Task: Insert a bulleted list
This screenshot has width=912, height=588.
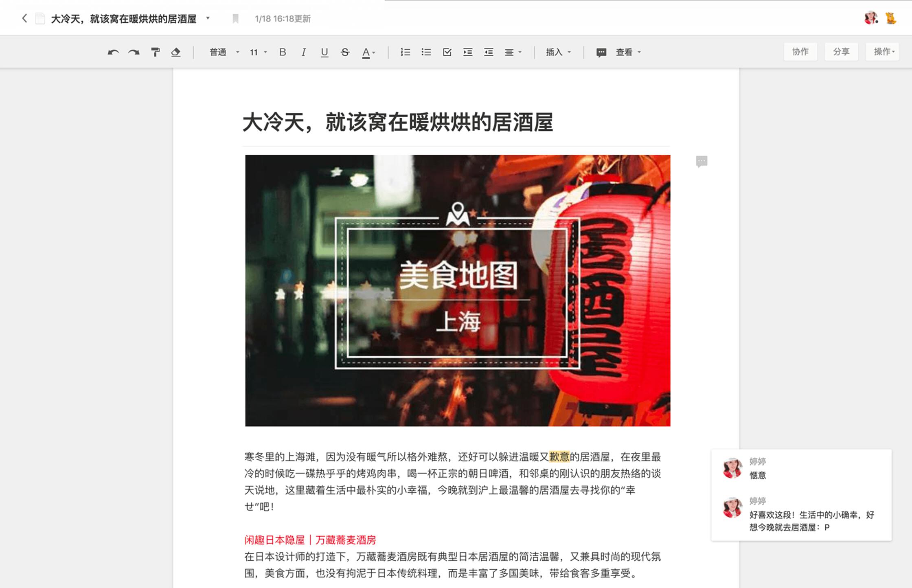Action: 426,52
